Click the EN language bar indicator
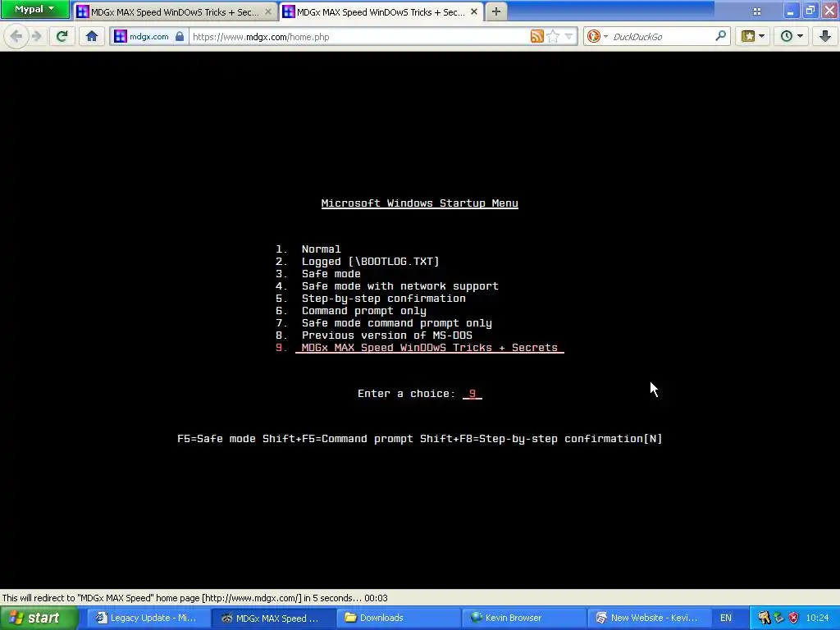 point(725,618)
